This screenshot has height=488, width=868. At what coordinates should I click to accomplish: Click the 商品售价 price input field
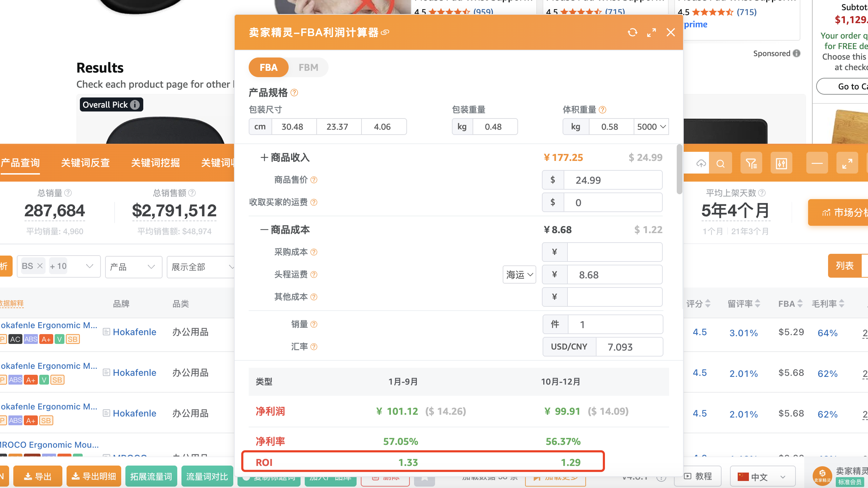613,180
